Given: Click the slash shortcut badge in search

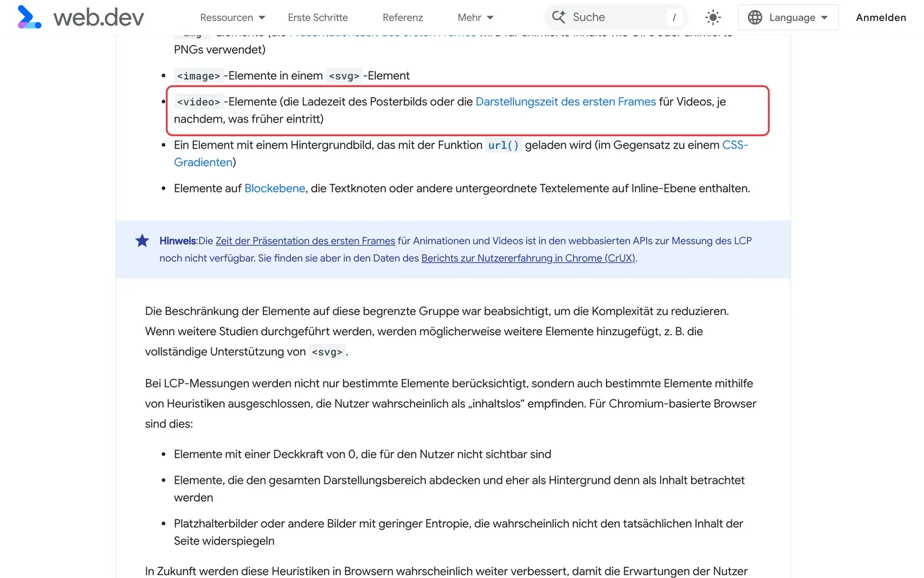Looking at the screenshot, I should coord(674,17).
